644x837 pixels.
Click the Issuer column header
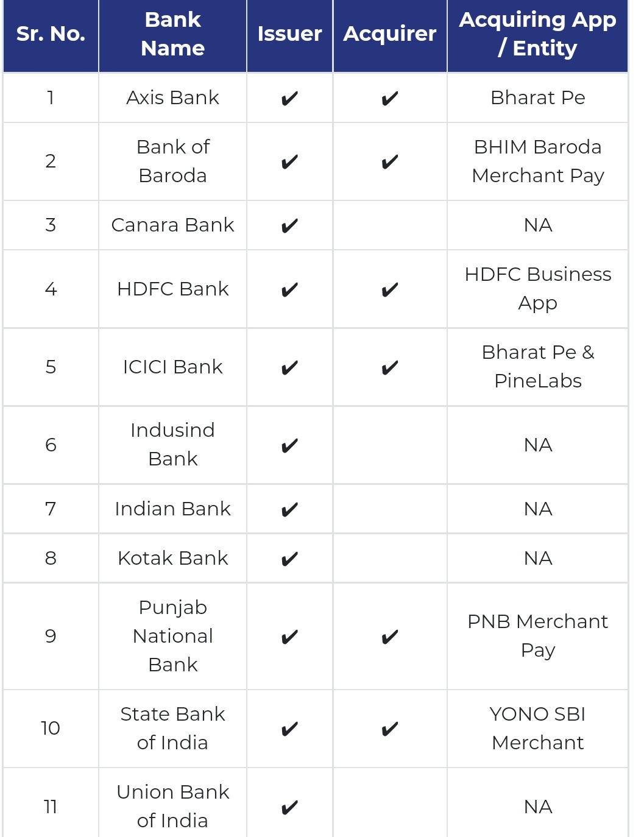click(289, 34)
